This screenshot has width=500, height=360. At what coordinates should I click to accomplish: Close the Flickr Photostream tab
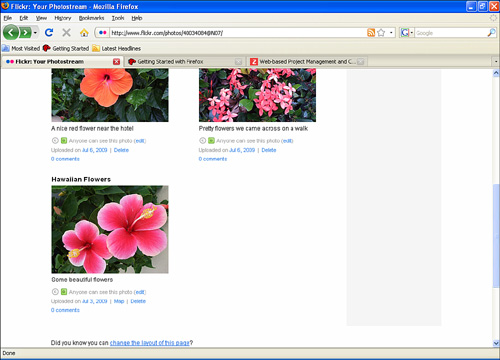(116, 62)
